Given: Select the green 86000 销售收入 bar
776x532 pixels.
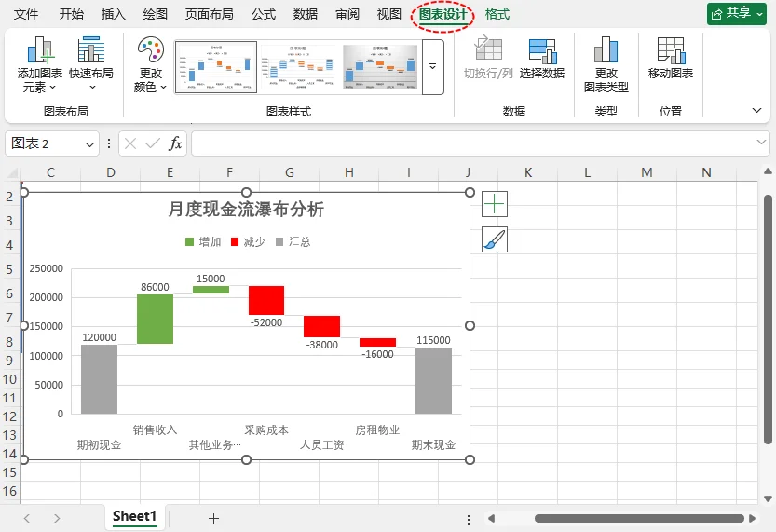Looking at the screenshot, I should coord(155,320).
